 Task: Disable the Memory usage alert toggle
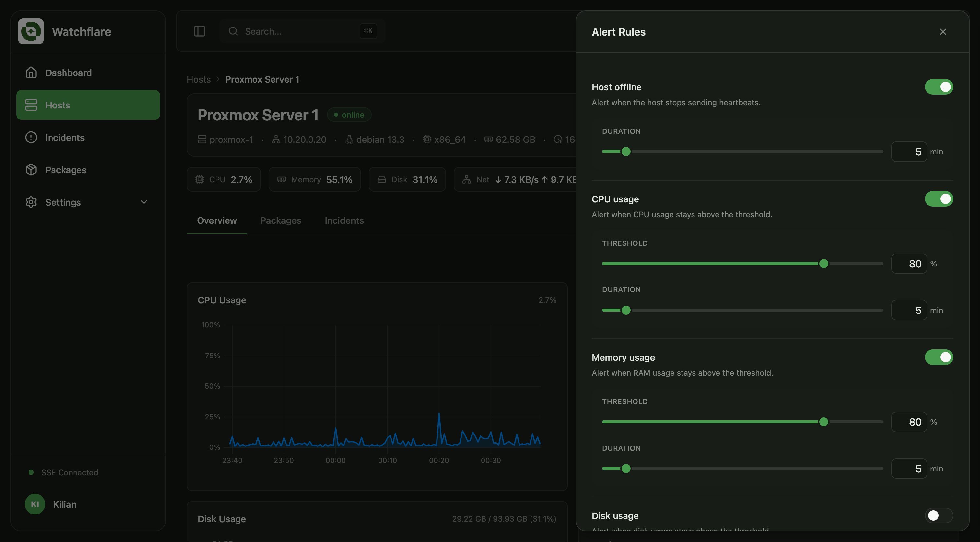(x=939, y=357)
